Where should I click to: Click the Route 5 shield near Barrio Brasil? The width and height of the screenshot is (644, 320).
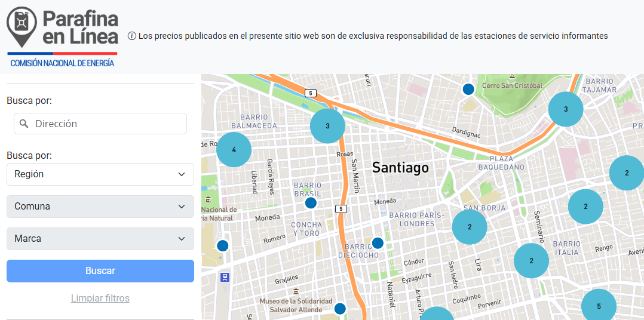(x=341, y=209)
